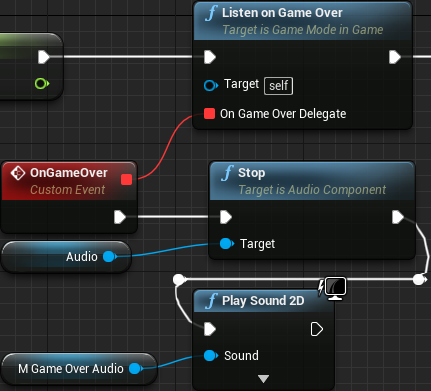Click the M Game Over Audio variable output pin

[x=135, y=369]
